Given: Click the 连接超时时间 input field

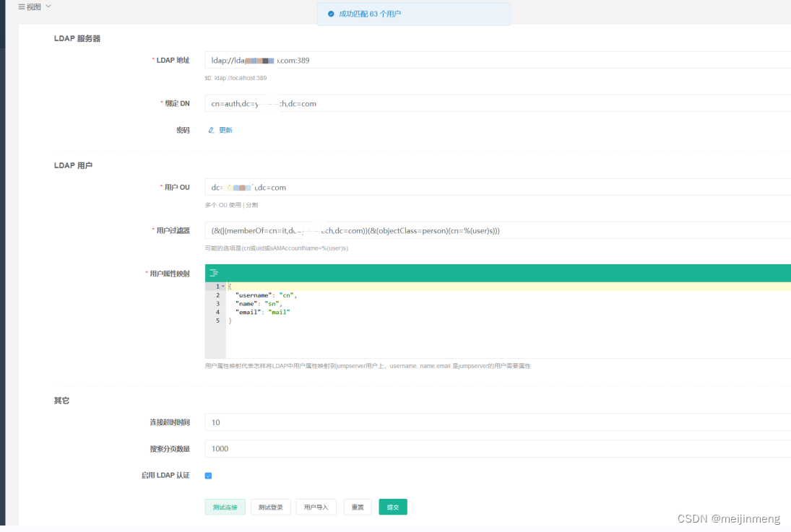Looking at the screenshot, I should (x=498, y=422).
